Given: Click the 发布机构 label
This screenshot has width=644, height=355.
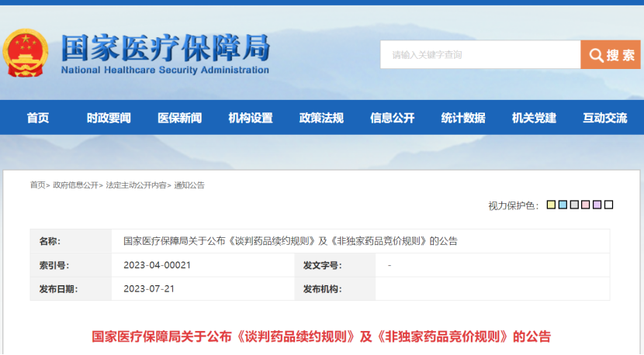Looking at the screenshot, I should point(323,289).
